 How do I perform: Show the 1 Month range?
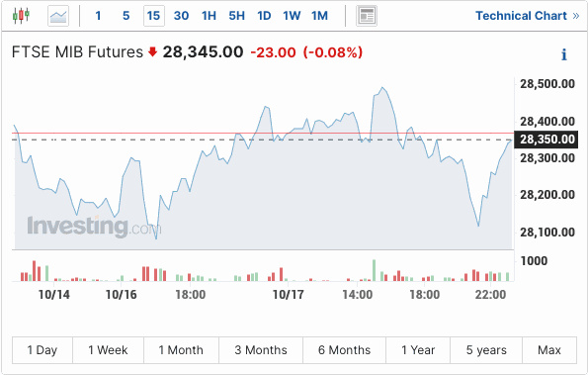[x=181, y=350]
